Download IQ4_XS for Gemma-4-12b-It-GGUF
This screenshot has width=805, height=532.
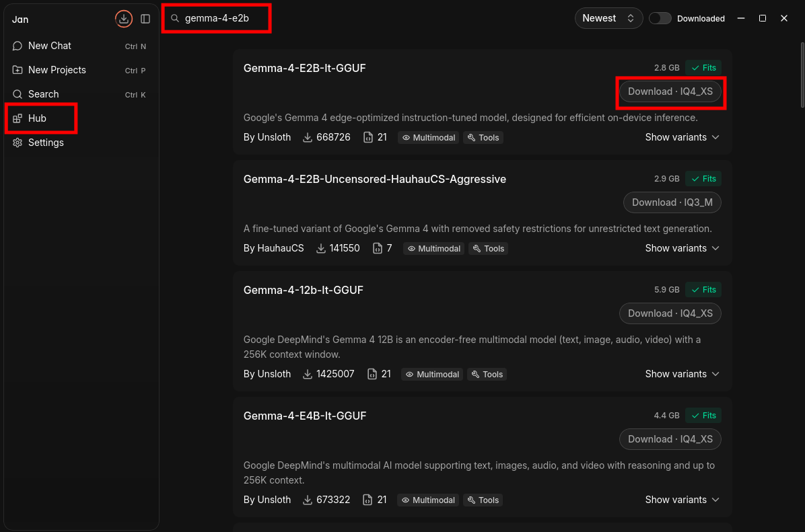click(670, 313)
